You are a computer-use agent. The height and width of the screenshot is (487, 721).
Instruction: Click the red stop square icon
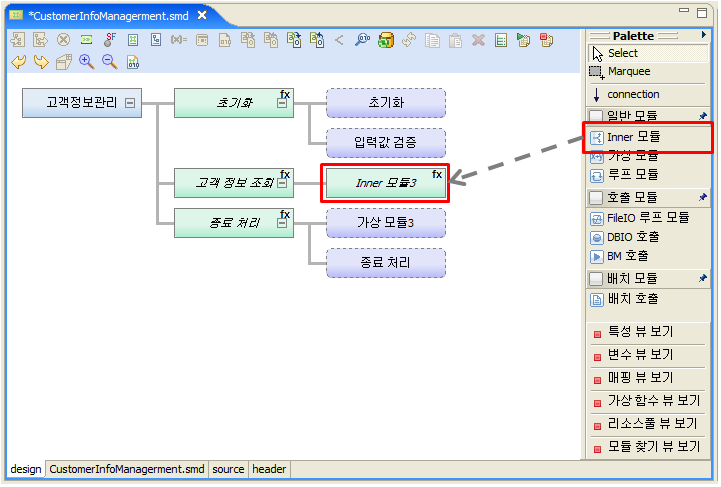(x=546, y=40)
